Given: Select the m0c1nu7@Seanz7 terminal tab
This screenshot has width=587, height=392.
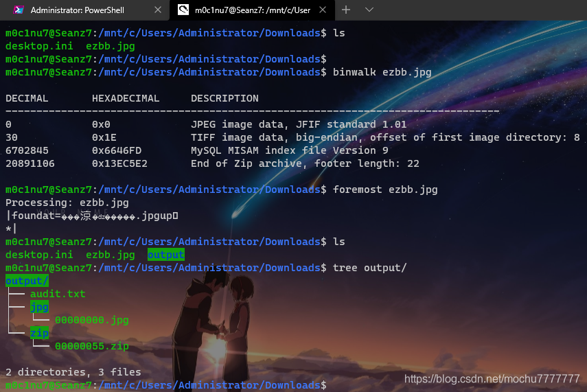Looking at the screenshot, I should click(x=253, y=10).
